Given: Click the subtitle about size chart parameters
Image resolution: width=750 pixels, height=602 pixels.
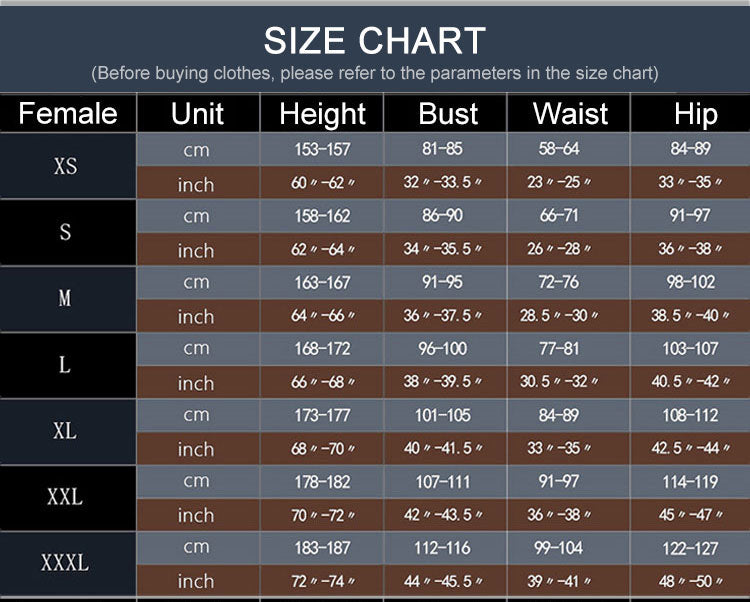Looking at the screenshot, I should (x=375, y=73).
